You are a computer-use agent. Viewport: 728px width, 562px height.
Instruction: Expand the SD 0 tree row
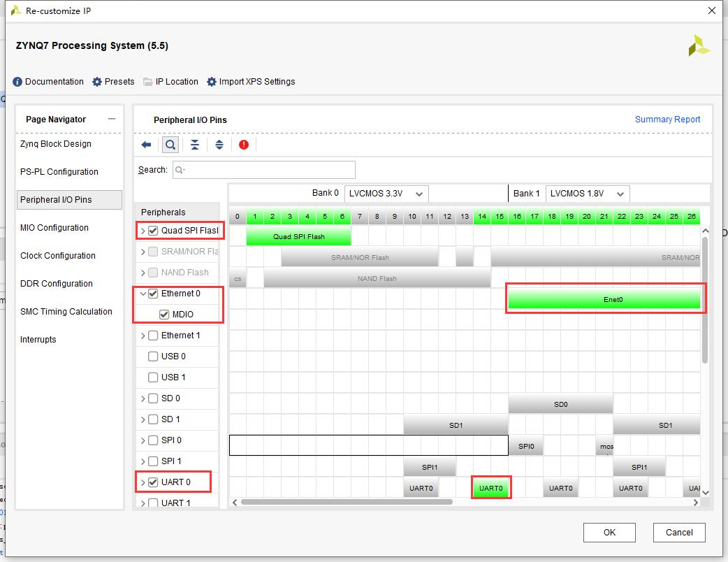(143, 398)
